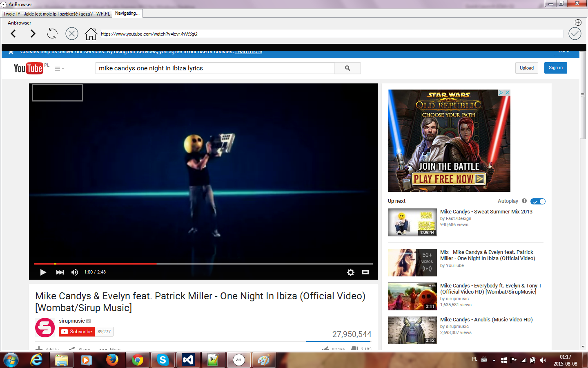Switch the player to theater mode
Image resolution: width=588 pixels, height=368 pixels.
365,272
